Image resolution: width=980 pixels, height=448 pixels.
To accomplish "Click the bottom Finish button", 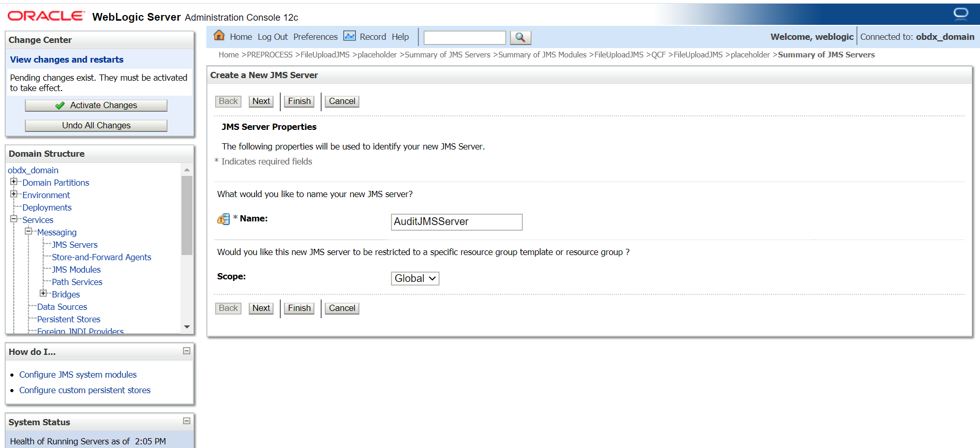I will pos(299,308).
